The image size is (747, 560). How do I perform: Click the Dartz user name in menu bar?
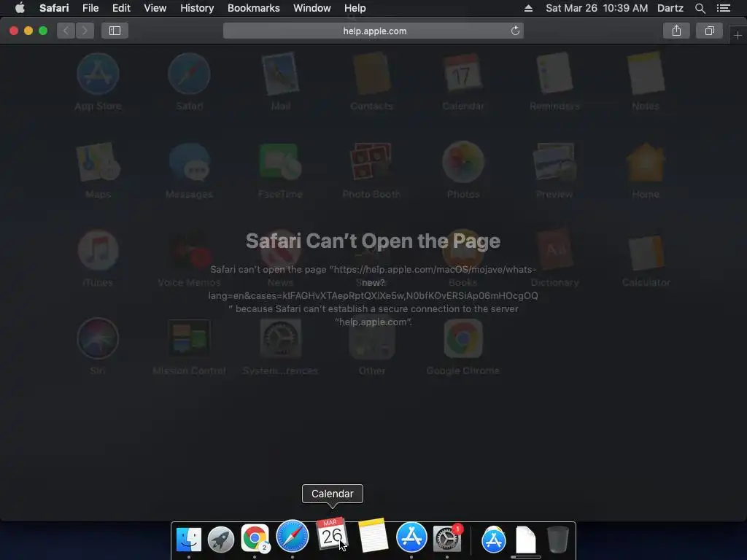click(x=670, y=8)
